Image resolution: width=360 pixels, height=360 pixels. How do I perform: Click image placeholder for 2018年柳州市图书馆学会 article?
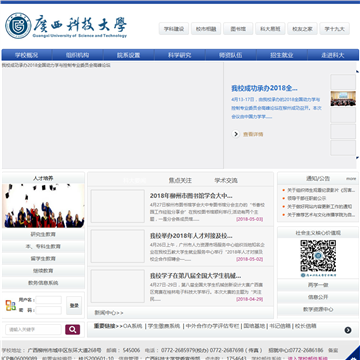[118, 206]
